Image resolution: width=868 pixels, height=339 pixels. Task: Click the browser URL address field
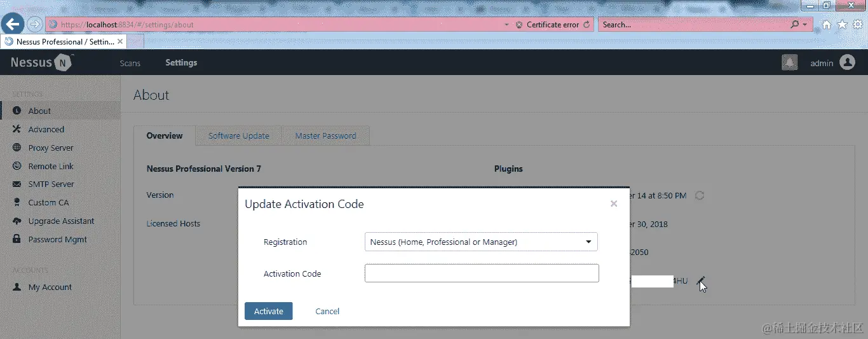click(x=275, y=25)
